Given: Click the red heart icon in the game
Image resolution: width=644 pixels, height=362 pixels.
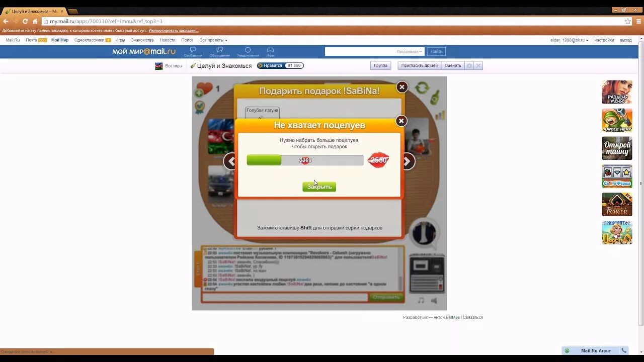Looking at the screenshot, I should point(204,88).
